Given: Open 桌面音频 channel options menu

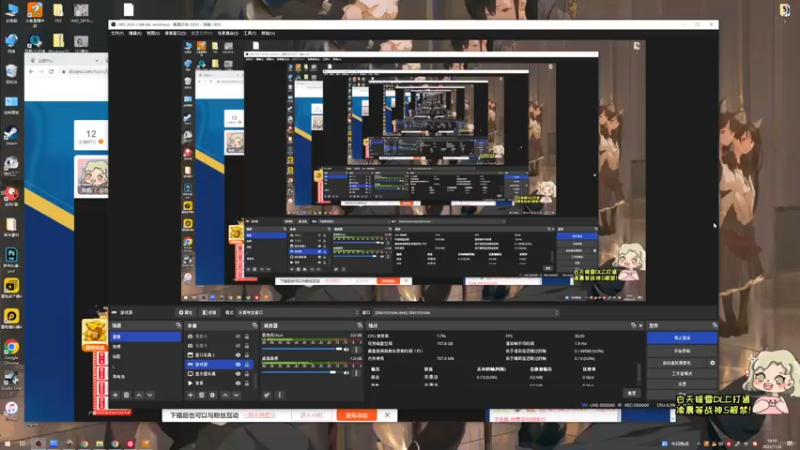Looking at the screenshot, I should (x=356, y=373).
